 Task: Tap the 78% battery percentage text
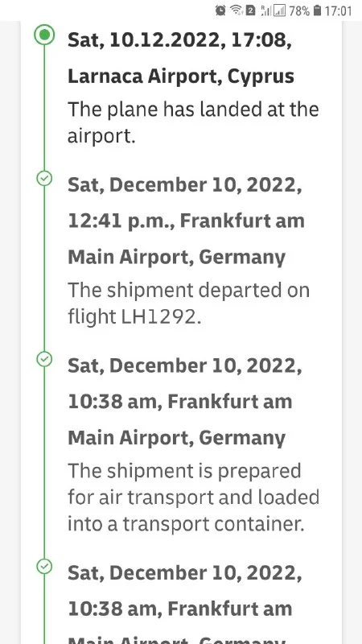tap(299, 10)
